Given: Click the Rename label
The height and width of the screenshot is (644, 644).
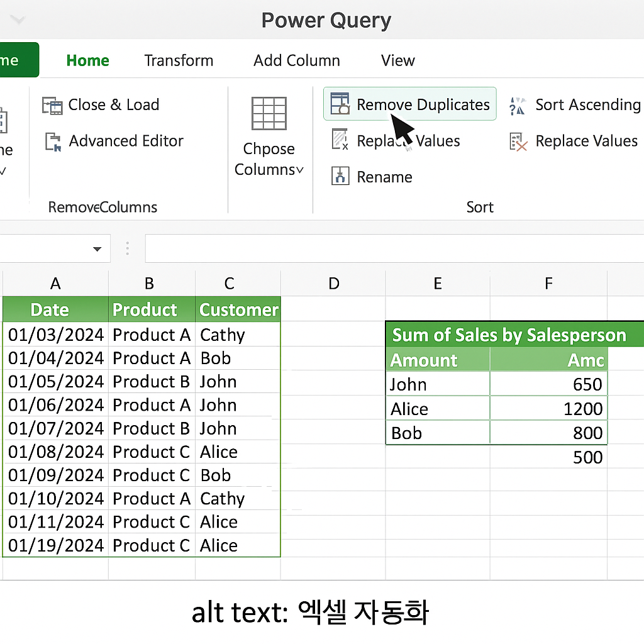Looking at the screenshot, I should coord(384,177).
